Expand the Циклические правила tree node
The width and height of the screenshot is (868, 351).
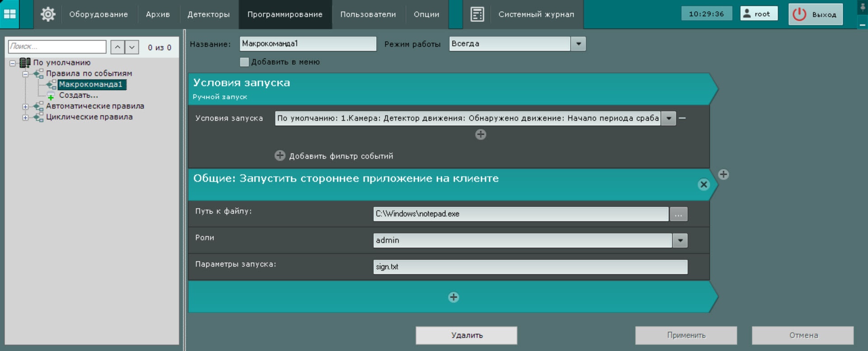pyautogui.click(x=25, y=118)
